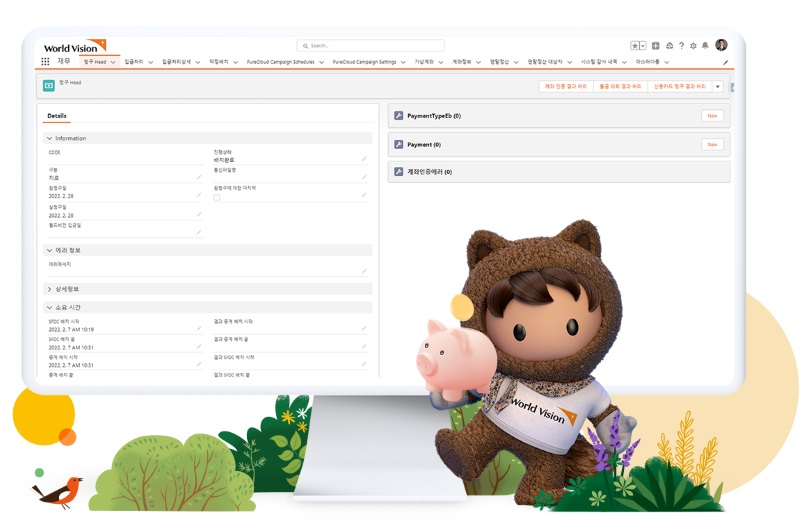Click the favorites star icon
The image size is (800, 529).
pyautogui.click(x=634, y=46)
